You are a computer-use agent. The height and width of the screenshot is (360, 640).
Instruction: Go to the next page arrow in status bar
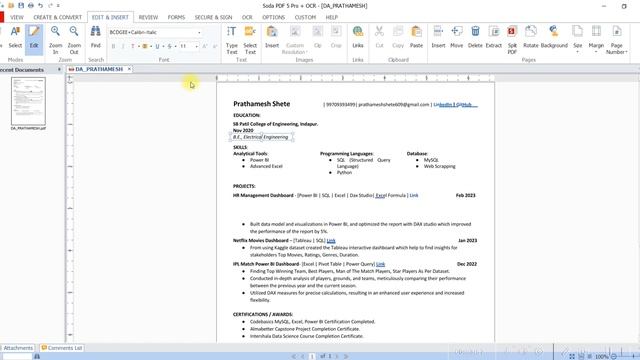[337, 356]
